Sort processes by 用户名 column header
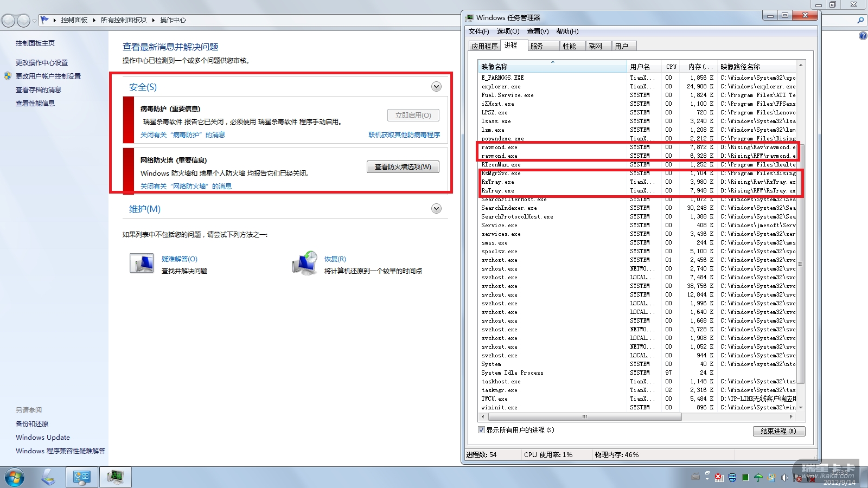The height and width of the screenshot is (488, 868). pos(644,67)
